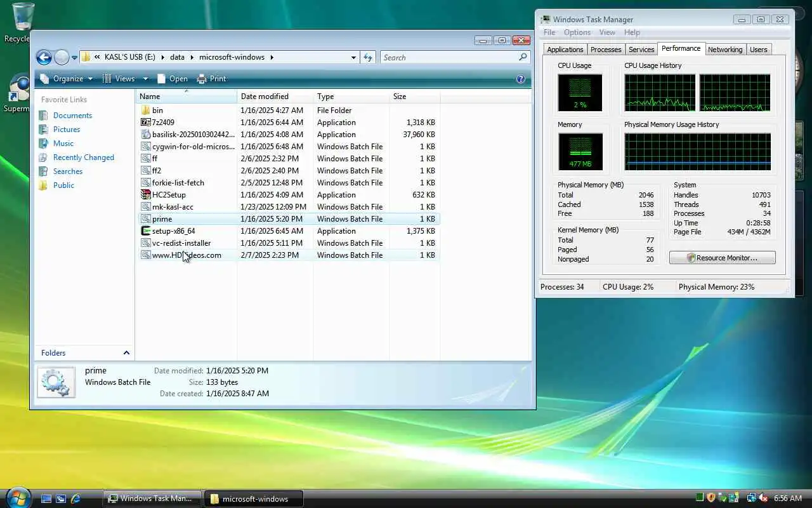
Task: Click Switch between windows in Quick Launch
Action: click(x=61, y=499)
